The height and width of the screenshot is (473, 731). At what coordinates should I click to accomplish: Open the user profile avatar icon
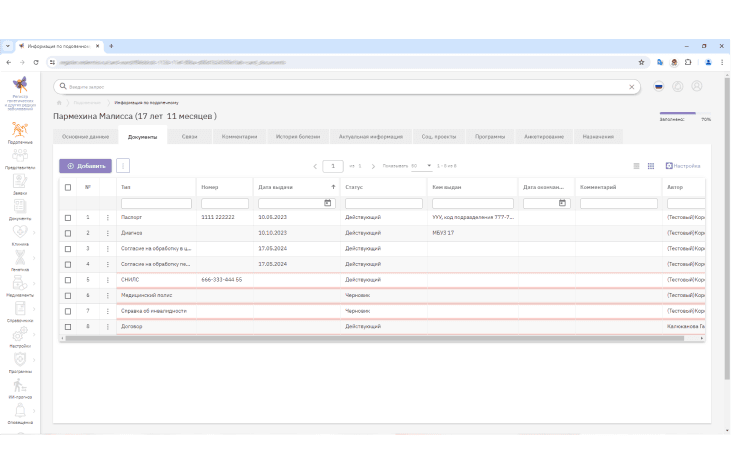point(697,86)
